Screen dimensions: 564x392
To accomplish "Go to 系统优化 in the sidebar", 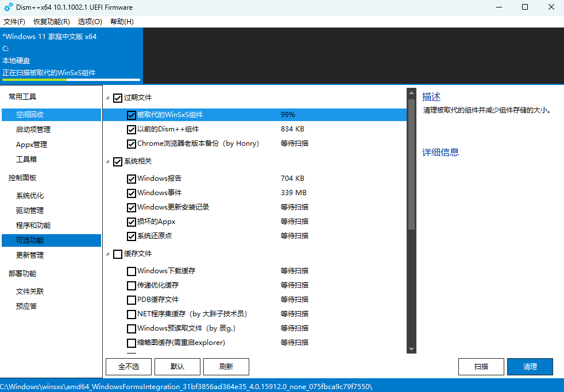I will (30, 196).
